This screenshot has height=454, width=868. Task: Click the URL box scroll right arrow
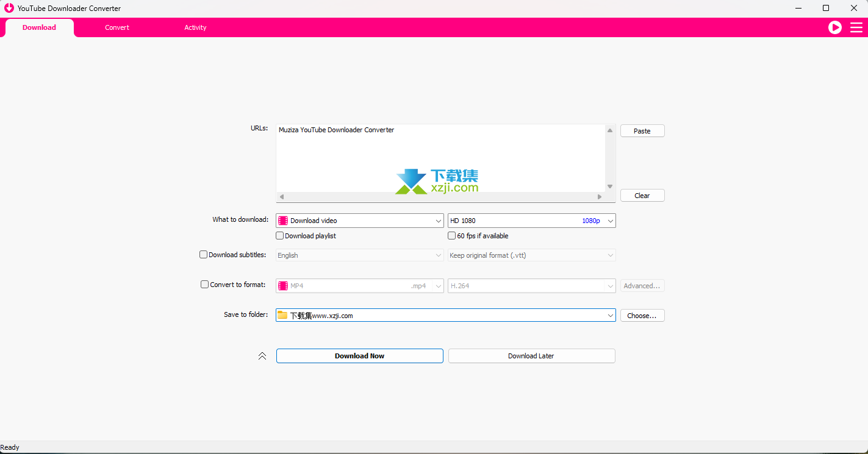pos(600,197)
